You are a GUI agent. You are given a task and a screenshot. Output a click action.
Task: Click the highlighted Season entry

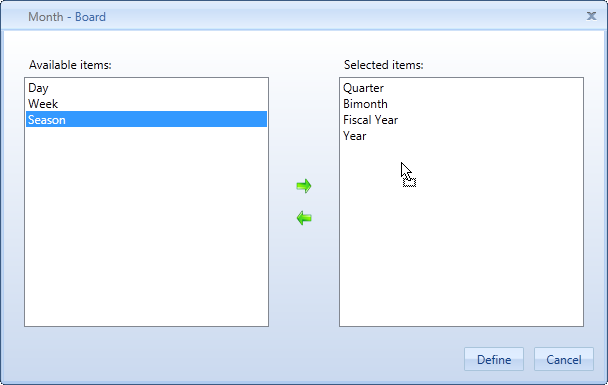[147, 119]
